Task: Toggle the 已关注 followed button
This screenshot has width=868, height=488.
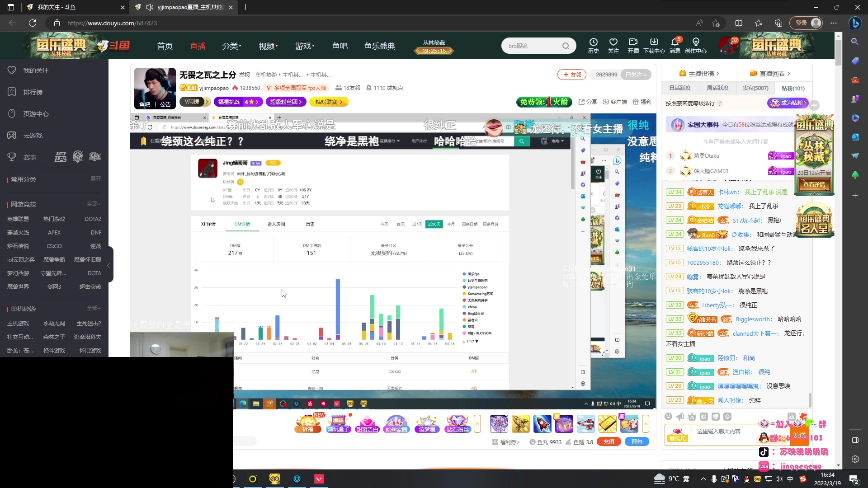Action: [636, 75]
